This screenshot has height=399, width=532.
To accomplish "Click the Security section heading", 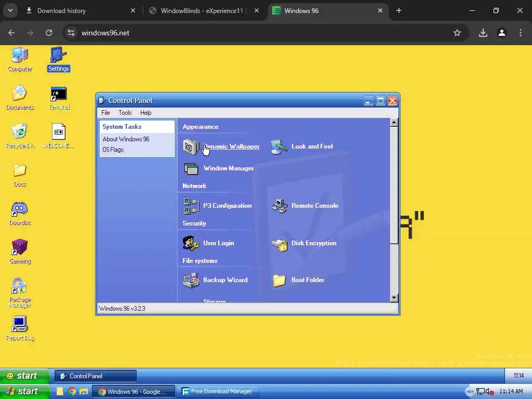I will point(194,223).
